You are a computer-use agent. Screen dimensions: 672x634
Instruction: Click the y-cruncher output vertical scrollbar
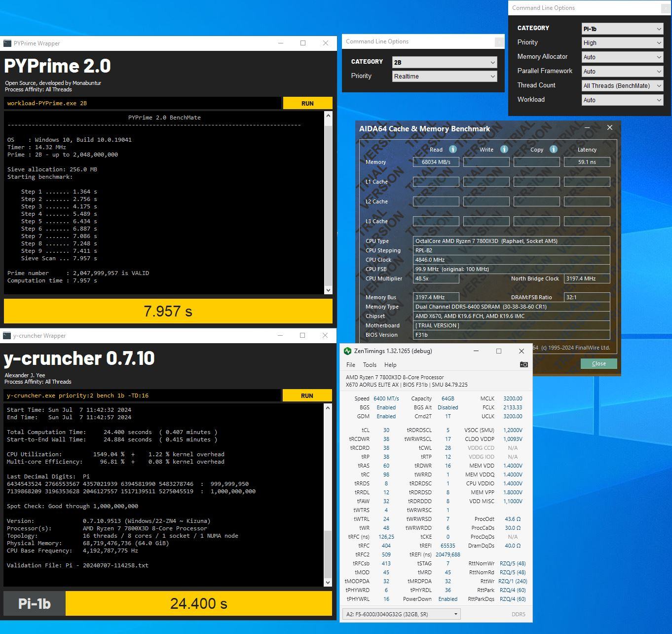[x=328, y=495]
